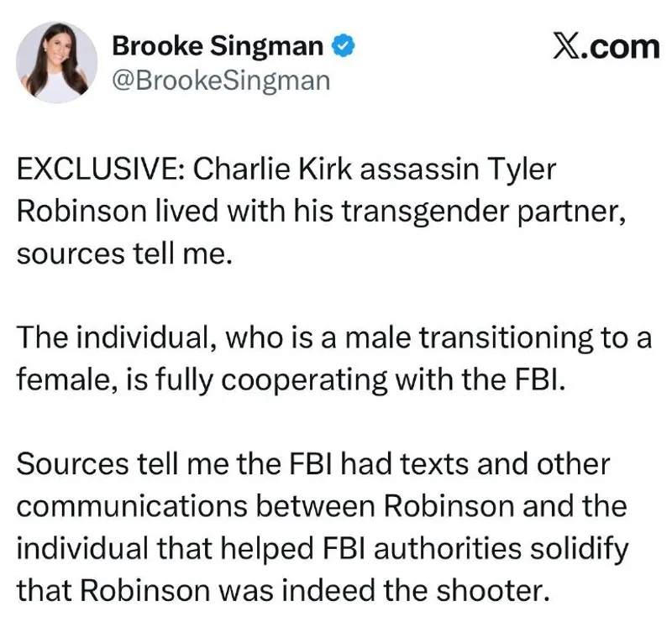This screenshot has height=622, width=672.
Task: Click the "sources tell me." line
Action: (123, 254)
